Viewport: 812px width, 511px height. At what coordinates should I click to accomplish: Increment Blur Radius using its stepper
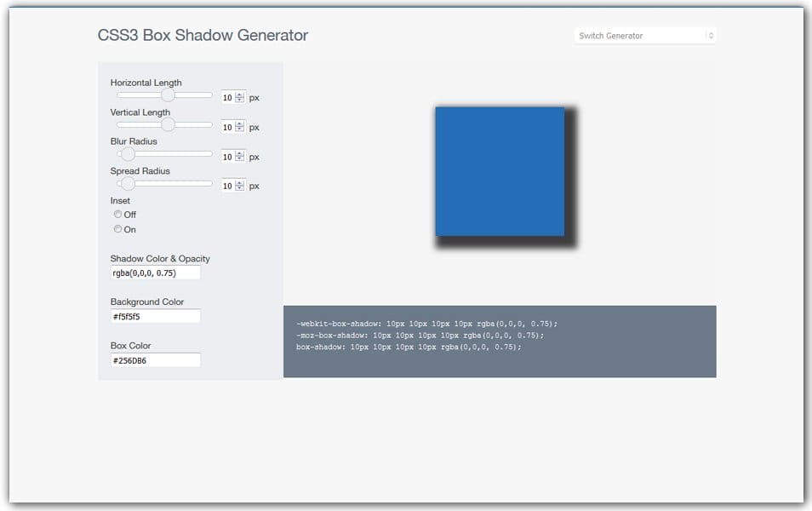pos(238,153)
